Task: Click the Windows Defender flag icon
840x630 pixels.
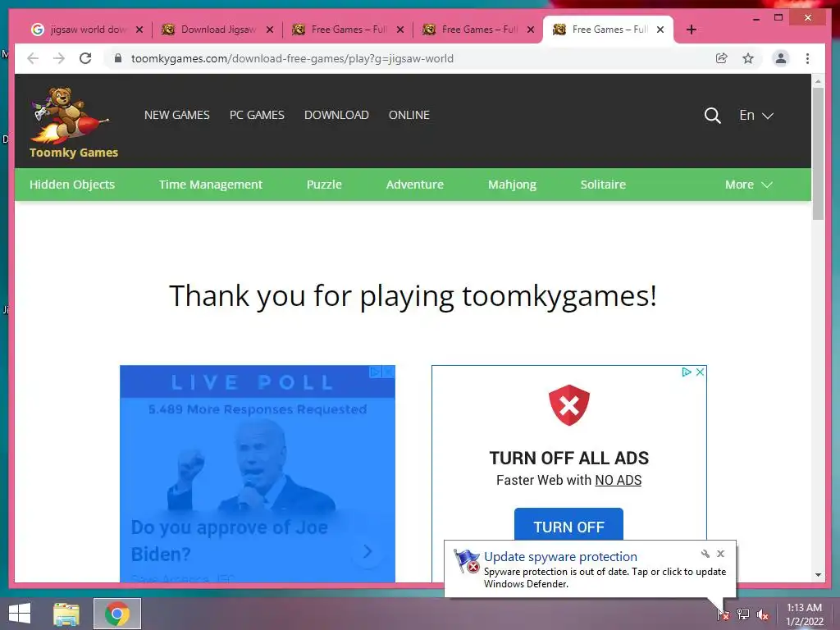Action: click(x=467, y=561)
